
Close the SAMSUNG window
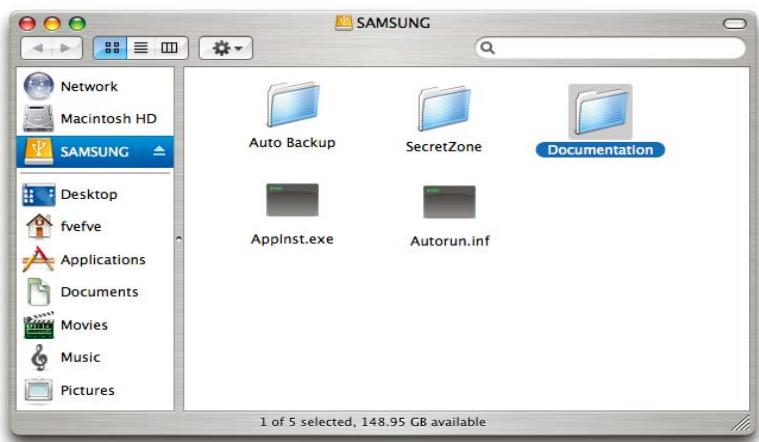point(27,23)
